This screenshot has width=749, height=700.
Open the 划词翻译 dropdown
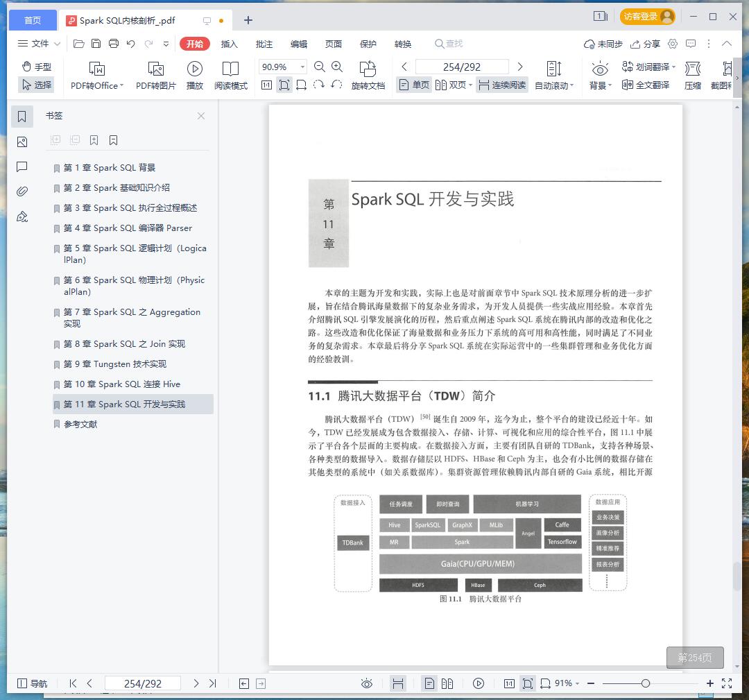648,67
